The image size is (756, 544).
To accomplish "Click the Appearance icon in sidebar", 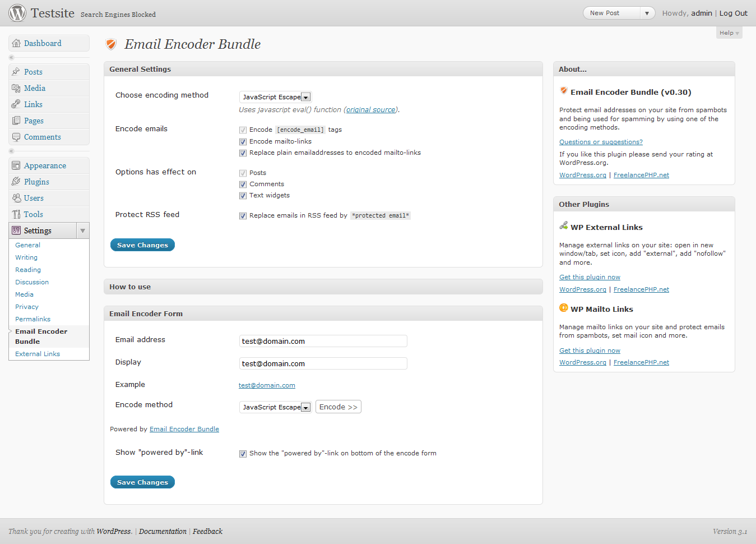I will [16, 165].
